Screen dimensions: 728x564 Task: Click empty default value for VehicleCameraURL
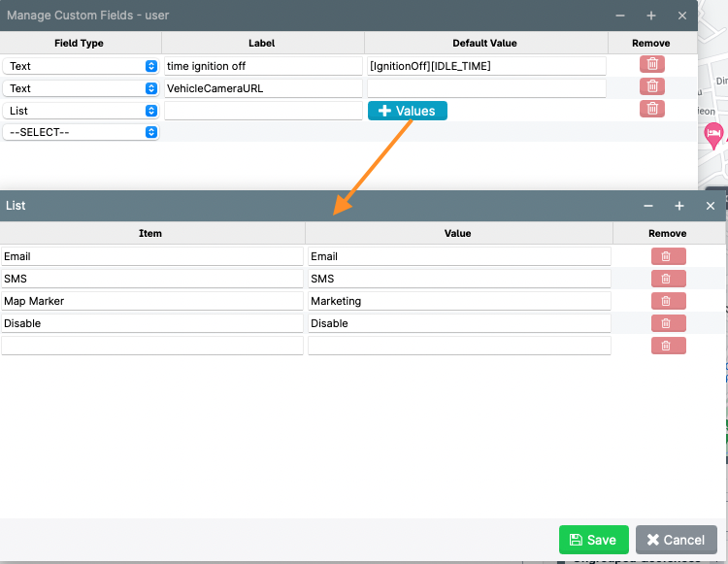tap(486, 88)
